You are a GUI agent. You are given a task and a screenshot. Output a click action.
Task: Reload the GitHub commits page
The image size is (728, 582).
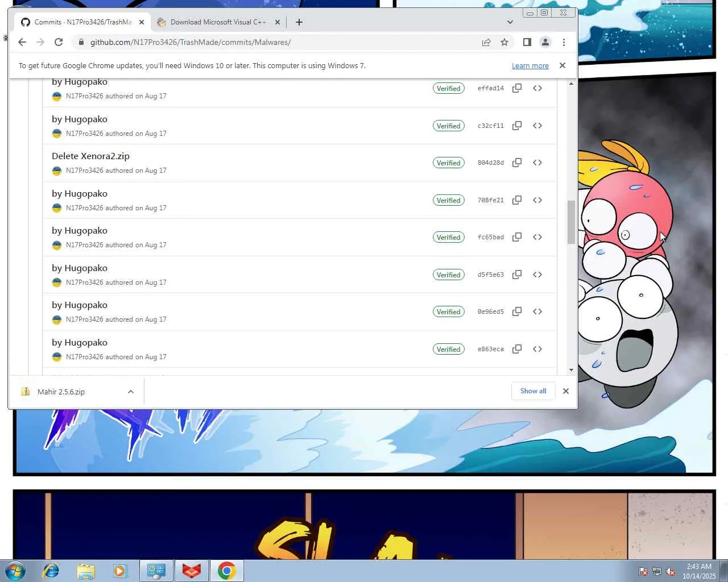tap(59, 42)
